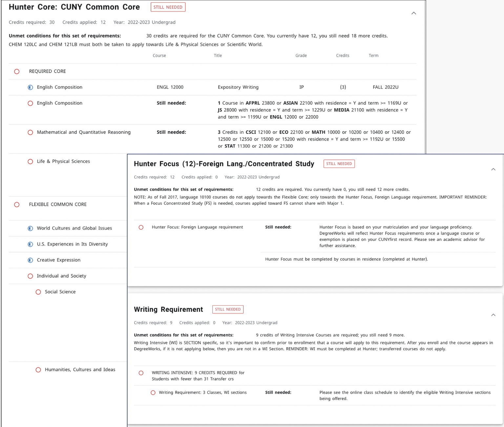This screenshot has height=427, width=504.
Task: Click the REQUIRED CORE incomplete status circle
Action: (x=17, y=72)
